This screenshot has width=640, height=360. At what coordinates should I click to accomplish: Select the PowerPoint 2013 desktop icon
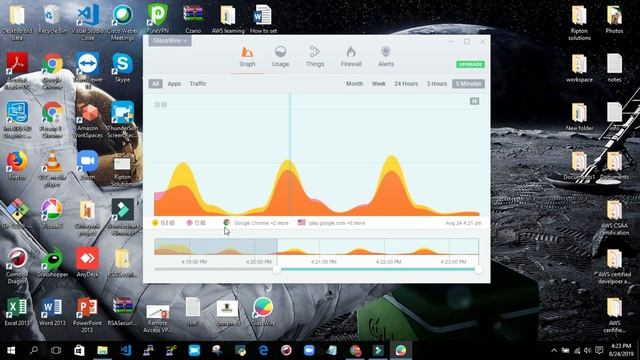87,315
